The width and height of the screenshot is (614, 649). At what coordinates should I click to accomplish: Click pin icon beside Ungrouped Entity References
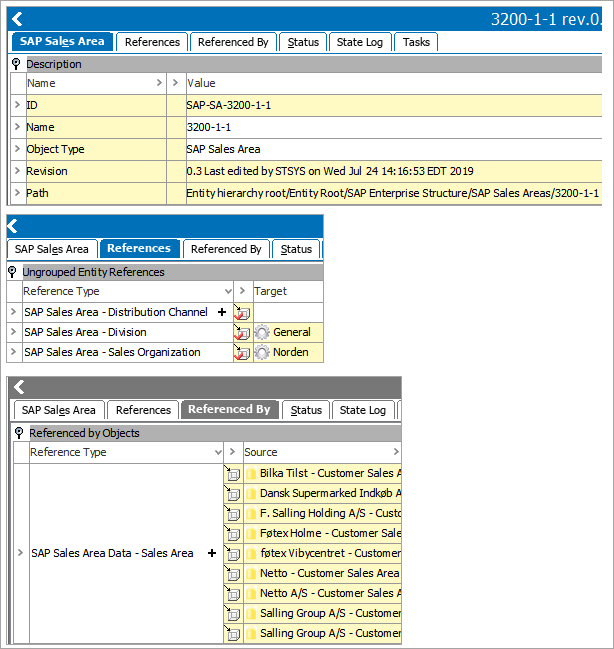12,272
